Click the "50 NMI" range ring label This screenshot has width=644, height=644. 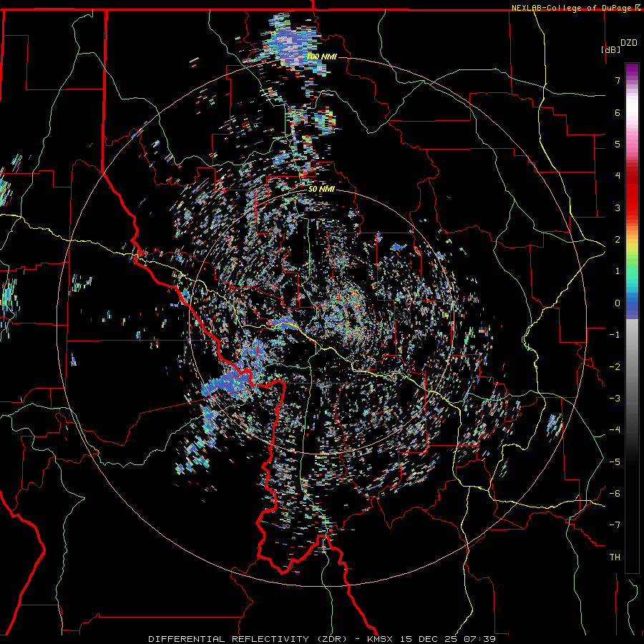tap(321, 189)
